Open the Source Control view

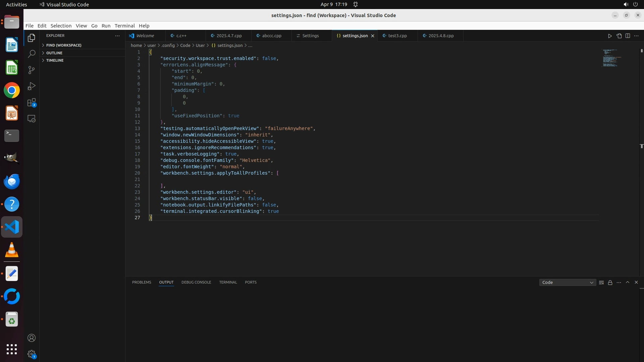click(x=31, y=70)
